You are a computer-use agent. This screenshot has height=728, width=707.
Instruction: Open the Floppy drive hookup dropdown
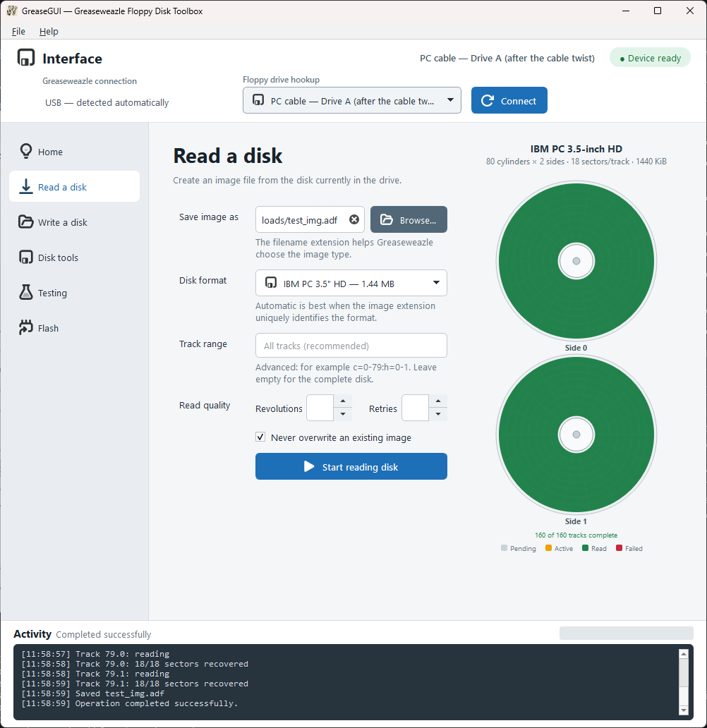coord(351,100)
